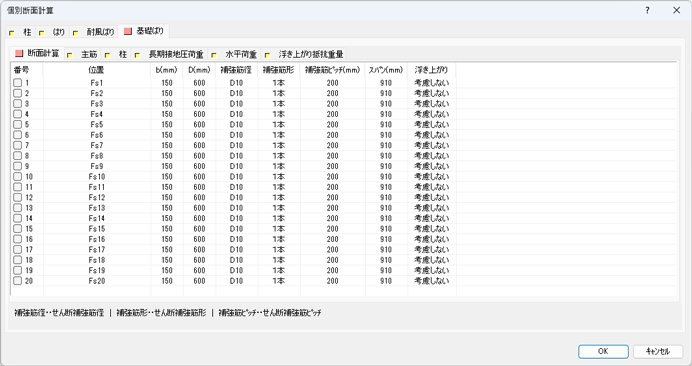Click the span value 910 in row Fs8

(386, 155)
